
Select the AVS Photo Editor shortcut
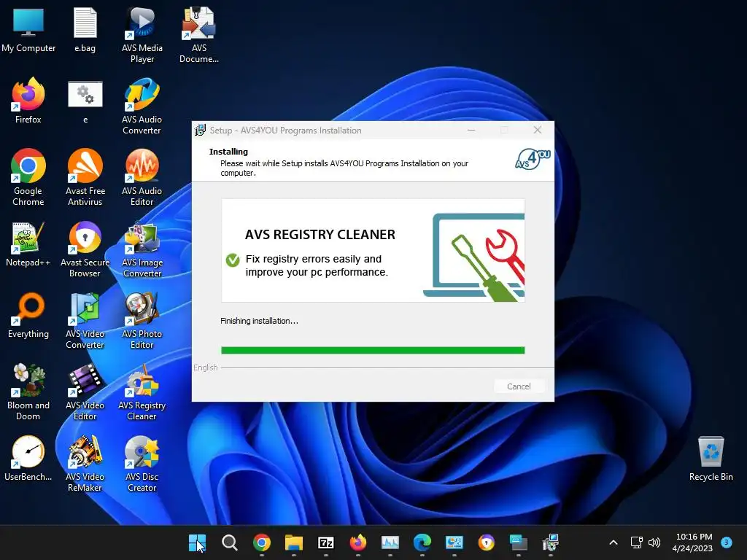[142, 321]
